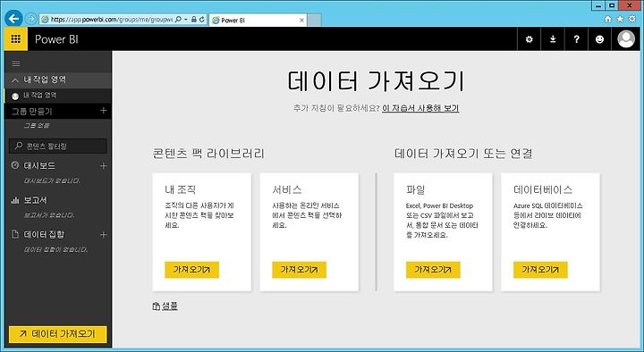
Task: Click the Power BI title text
Action: click(56, 39)
